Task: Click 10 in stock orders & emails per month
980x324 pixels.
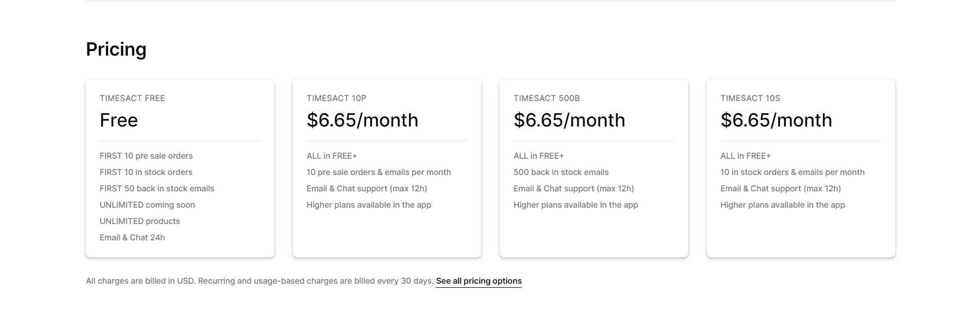Action: (792, 172)
